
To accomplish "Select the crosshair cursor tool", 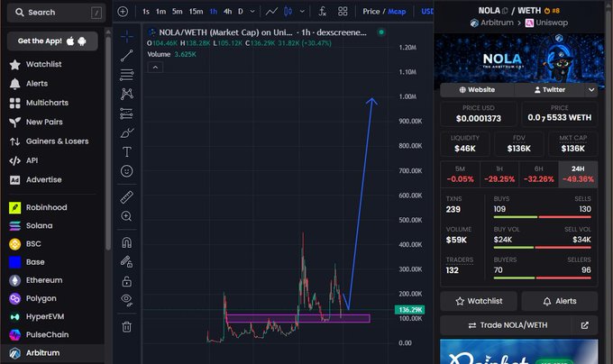I will (x=127, y=37).
